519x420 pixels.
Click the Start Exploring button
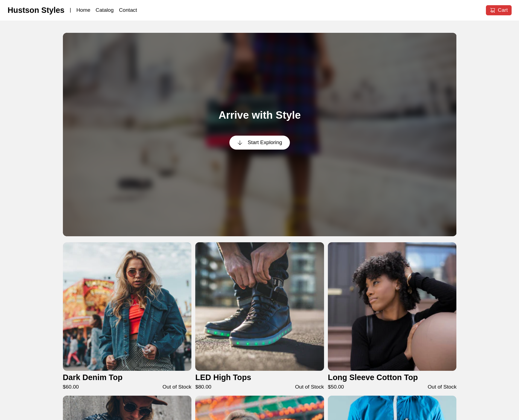[259, 142]
